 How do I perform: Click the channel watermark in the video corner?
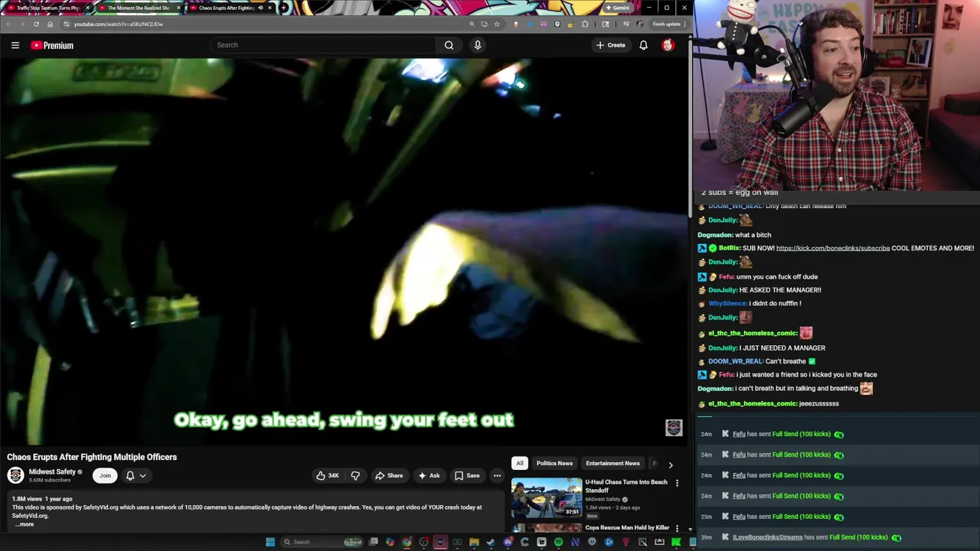(x=674, y=428)
